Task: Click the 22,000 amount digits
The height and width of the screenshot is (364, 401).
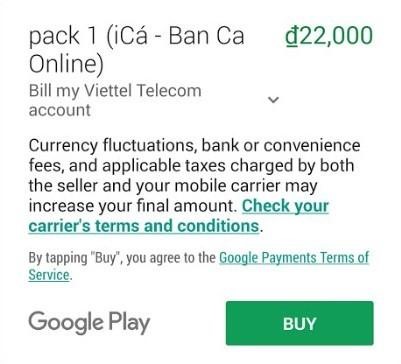Action: coord(336,36)
